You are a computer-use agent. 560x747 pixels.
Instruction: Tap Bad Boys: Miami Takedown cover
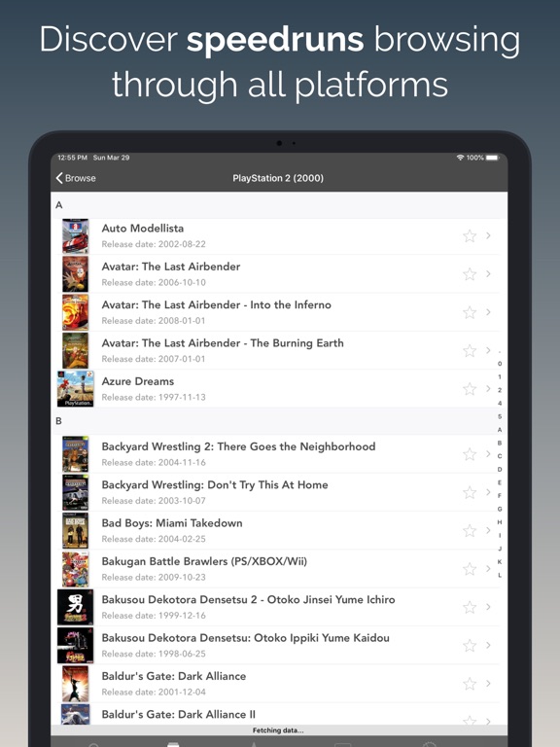click(x=75, y=530)
